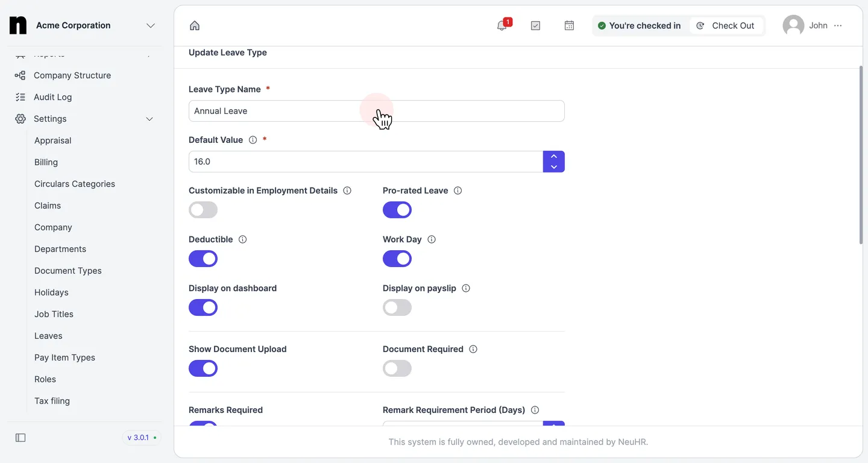Go to the home icon
868x463 pixels.
pyautogui.click(x=194, y=25)
